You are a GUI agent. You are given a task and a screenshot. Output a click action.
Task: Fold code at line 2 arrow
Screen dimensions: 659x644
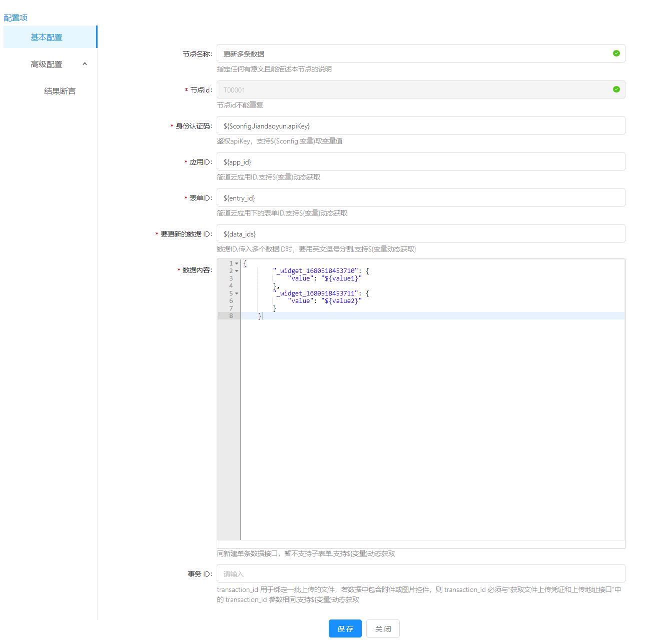237,271
